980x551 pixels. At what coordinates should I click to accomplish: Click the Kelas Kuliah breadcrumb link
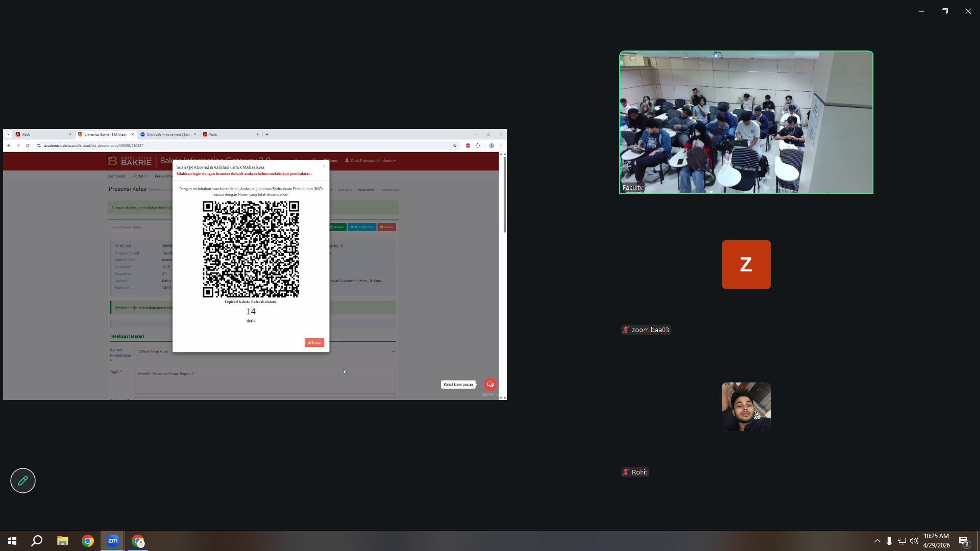(366, 190)
